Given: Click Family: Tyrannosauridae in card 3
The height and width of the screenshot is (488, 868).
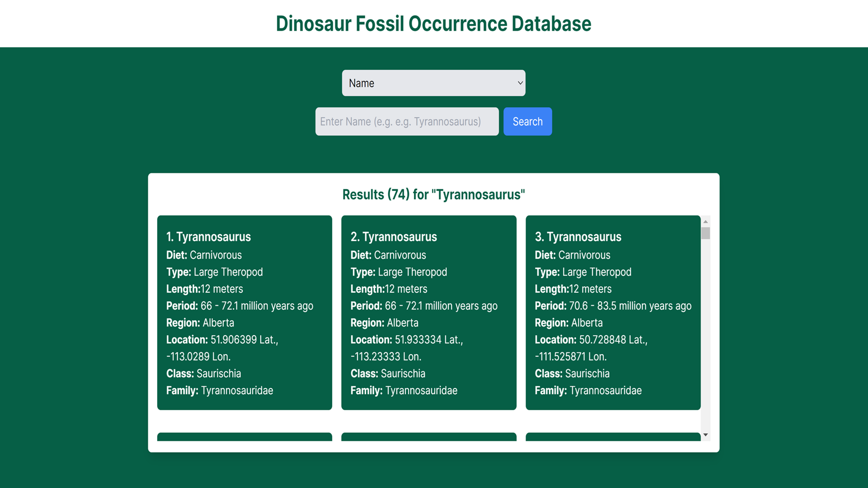Looking at the screenshot, I should tap(588, 390).
